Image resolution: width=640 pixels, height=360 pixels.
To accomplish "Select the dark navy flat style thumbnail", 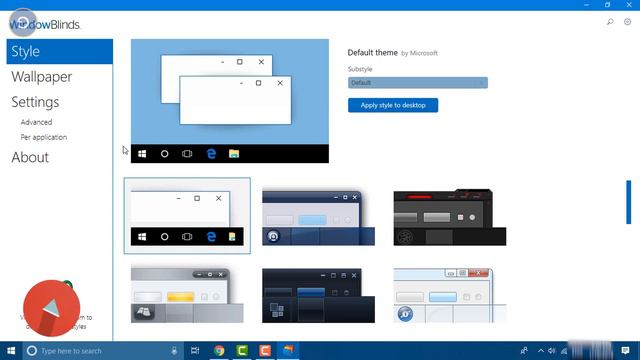I will [318, 296].
